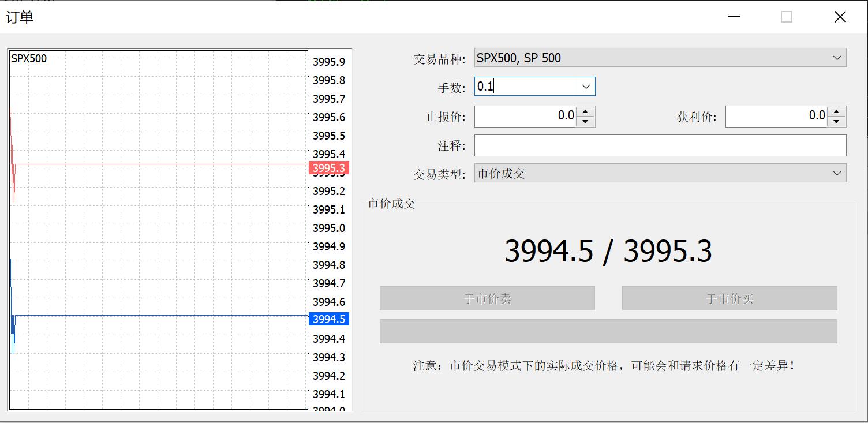Click the large 3994.5 / 3995.3 quote display
This screenshot has height=423, width=868.
[x=609, y=250]
